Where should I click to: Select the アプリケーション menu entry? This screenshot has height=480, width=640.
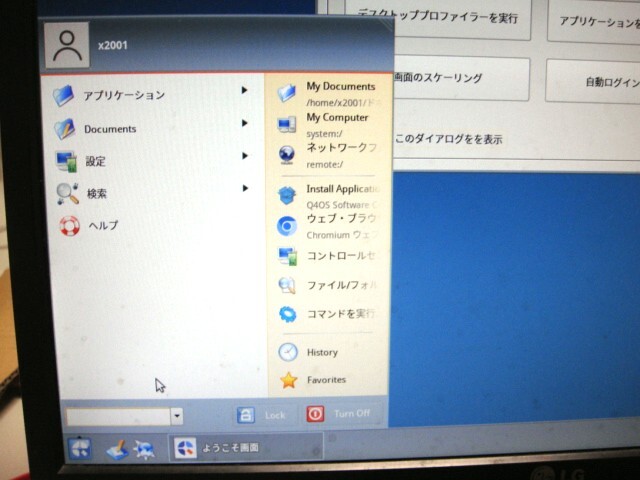(155, 95)
